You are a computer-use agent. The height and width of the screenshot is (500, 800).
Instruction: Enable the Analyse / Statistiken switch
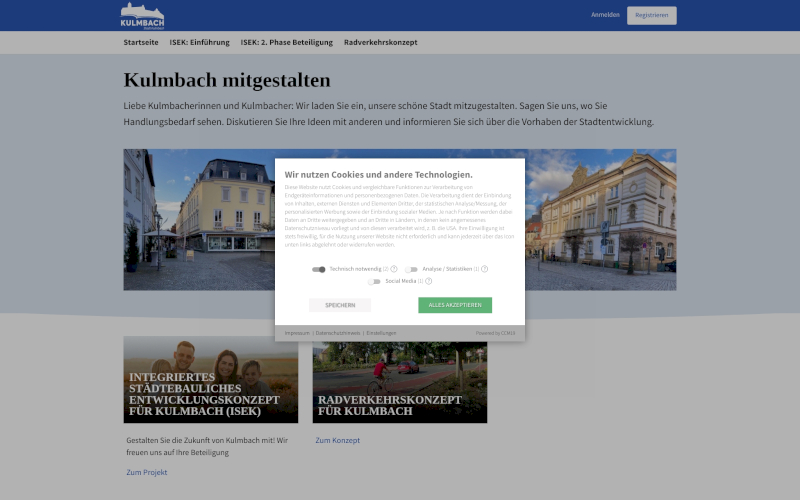(411, 269)
